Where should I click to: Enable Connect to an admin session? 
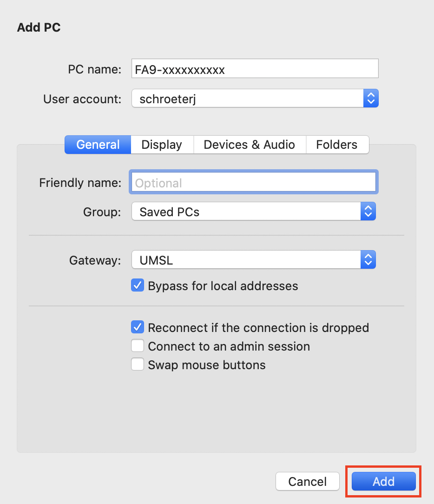coord(138,346)
